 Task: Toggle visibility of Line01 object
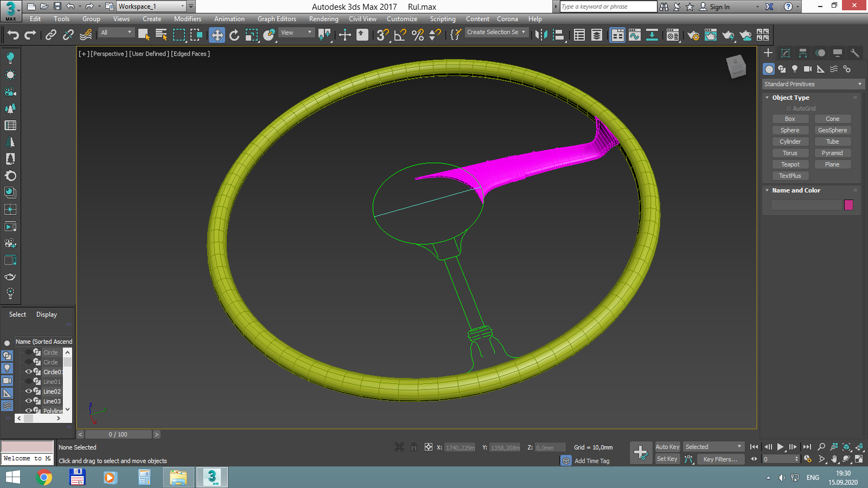[29, 381]
